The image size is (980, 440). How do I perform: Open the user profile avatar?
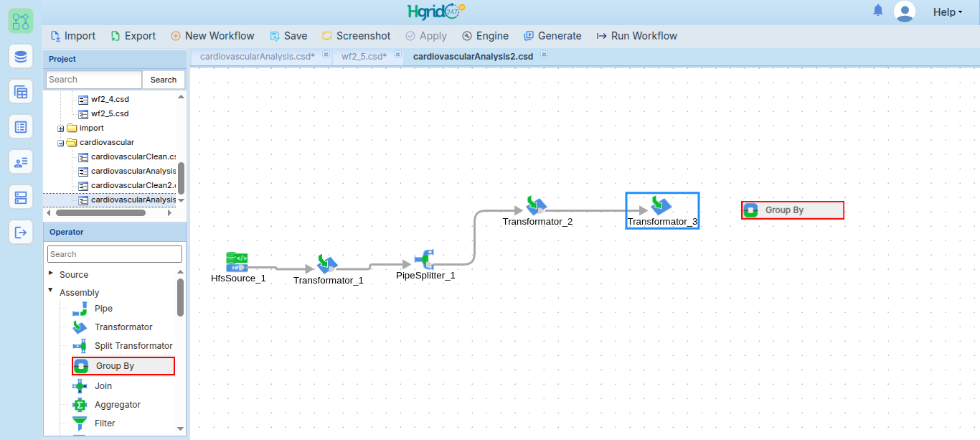[905, 11]
